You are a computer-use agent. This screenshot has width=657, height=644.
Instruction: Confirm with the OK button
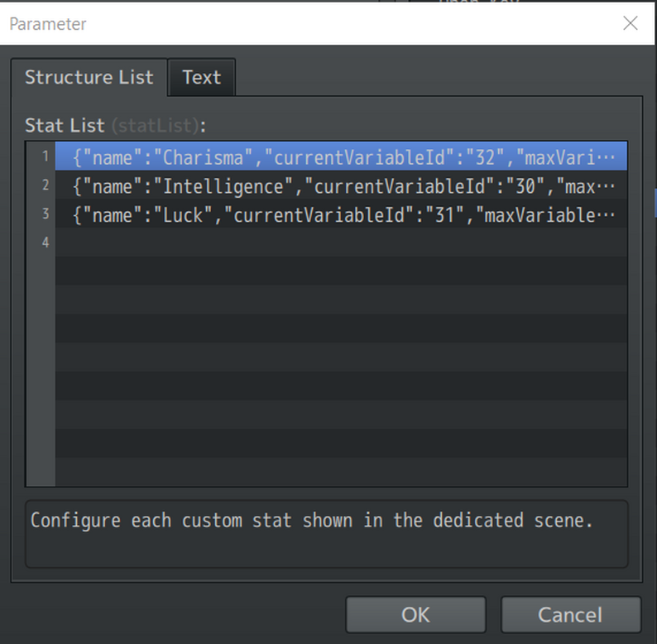coord(415,615)
